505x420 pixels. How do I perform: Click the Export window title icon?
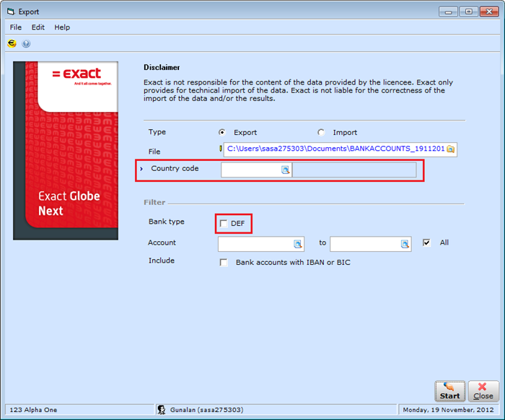[10, 12]
